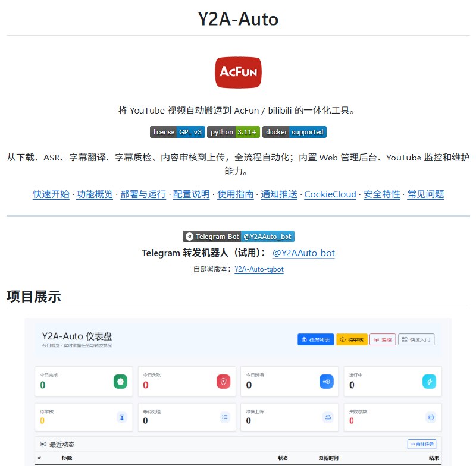Click the 等待处理 list icon
This screenshot has height=466, width=476.
(225, 417)
